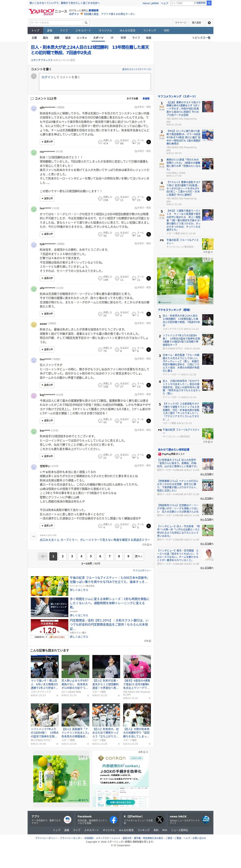Image resolution: width=241 pixels, height=868 pixels.
Task: Click the Facebook icon in footer
Action: tap(114, 820)
